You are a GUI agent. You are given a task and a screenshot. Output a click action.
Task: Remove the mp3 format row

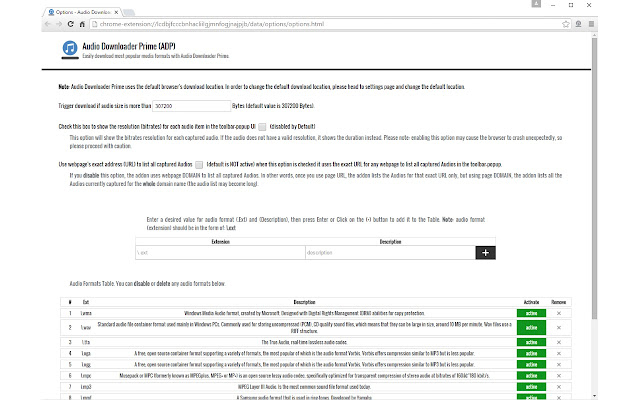[559, 387]
